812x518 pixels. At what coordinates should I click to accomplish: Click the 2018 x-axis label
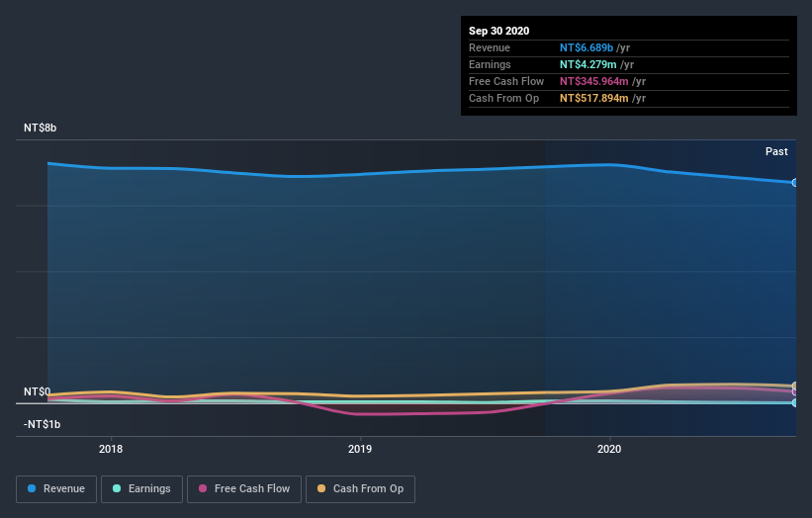(111, 449)
